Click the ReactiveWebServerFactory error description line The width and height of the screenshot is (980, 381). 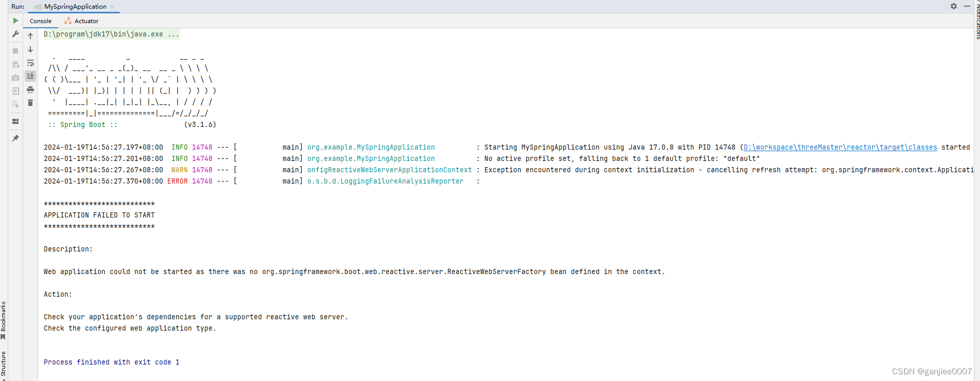[354, 272]
